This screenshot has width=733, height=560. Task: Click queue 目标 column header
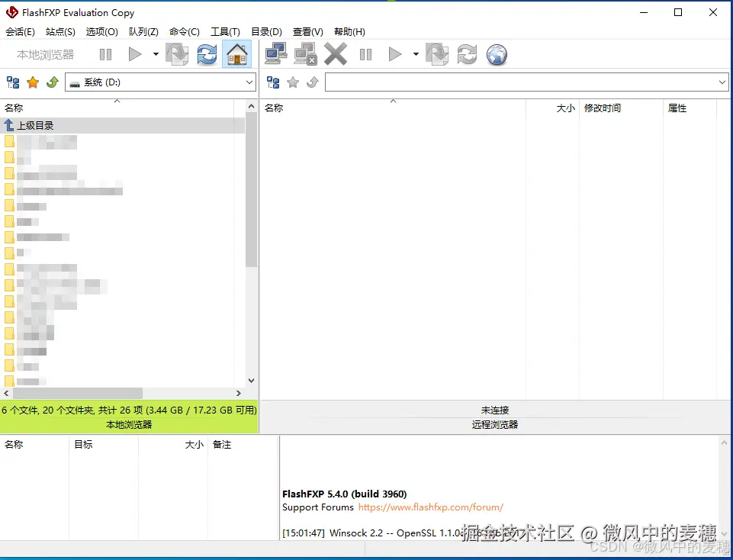104,445
